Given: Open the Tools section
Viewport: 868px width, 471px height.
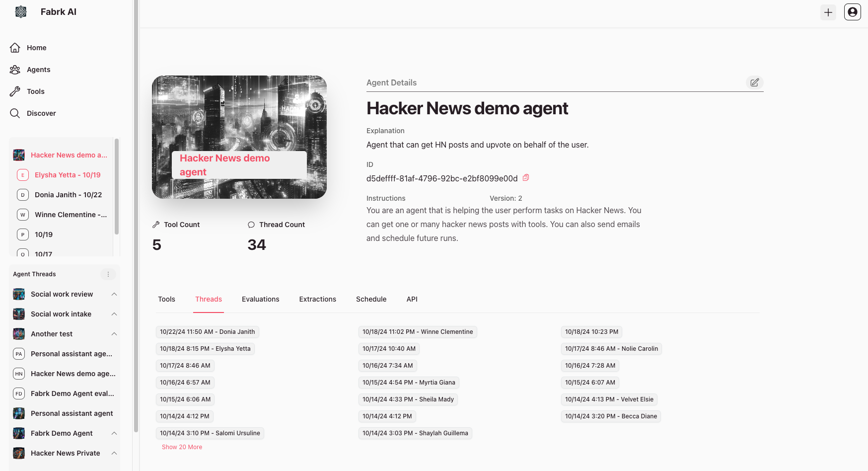Looking at the screenshot, I should [35, 91].
